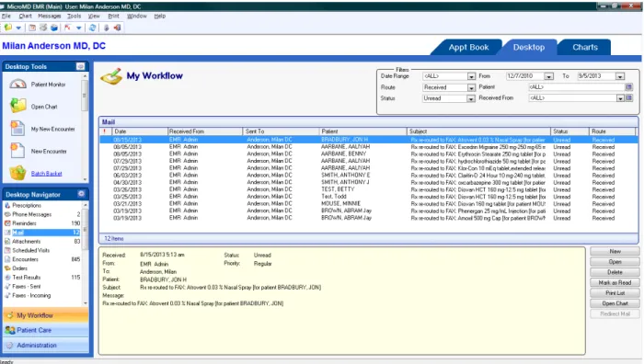Image resolution: width=644 pixels, height=364 pixels.
Task: Click the printer icon in the toolbar
Action: [x=43, y=28]
